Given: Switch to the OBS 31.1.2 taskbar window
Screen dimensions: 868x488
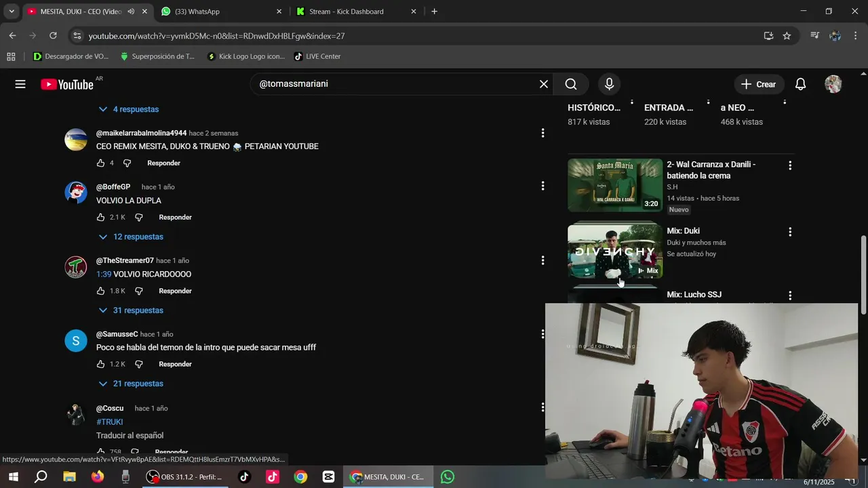Looking at the screenshot, I should 185,476.
